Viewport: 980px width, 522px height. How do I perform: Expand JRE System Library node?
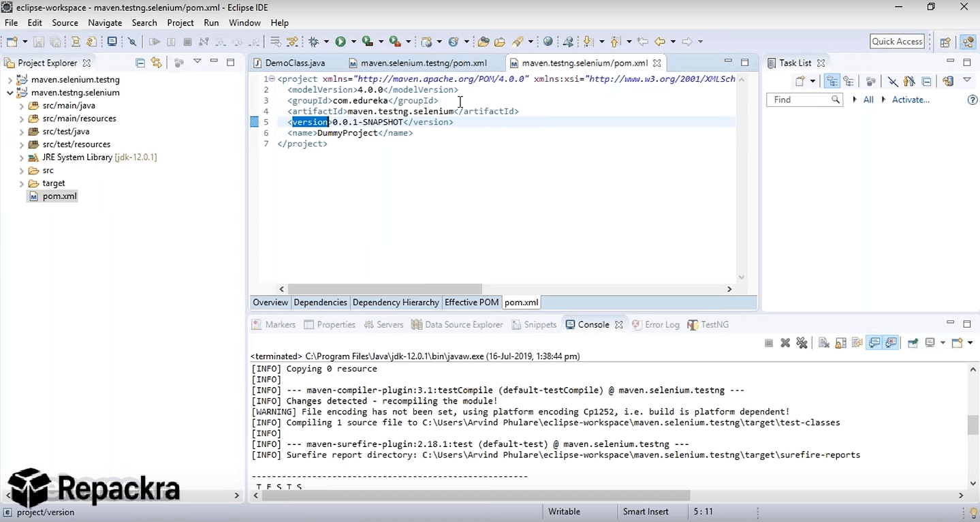point(21,157)
